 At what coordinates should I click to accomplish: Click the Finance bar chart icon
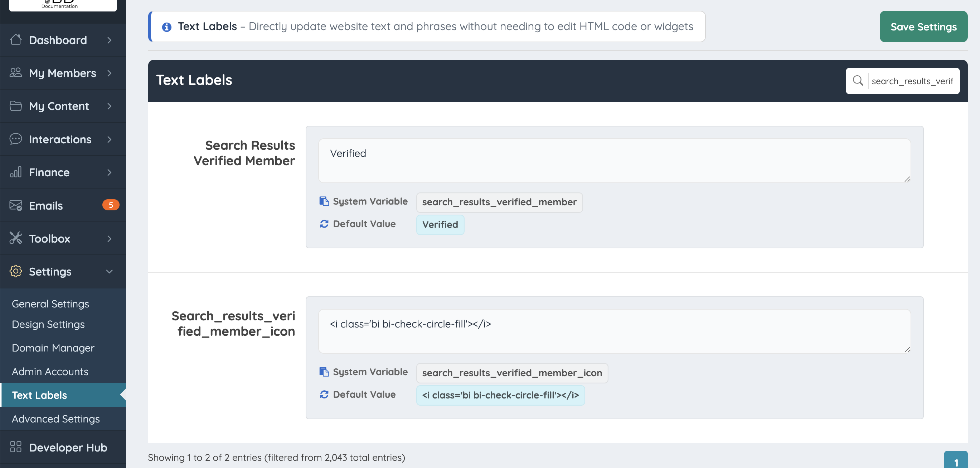[16, 172]
